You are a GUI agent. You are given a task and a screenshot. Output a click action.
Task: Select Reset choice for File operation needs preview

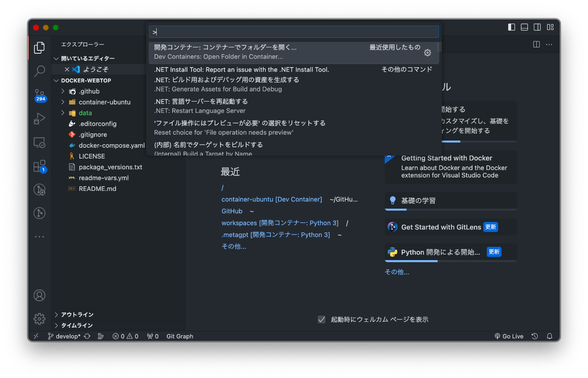(293, 128)
